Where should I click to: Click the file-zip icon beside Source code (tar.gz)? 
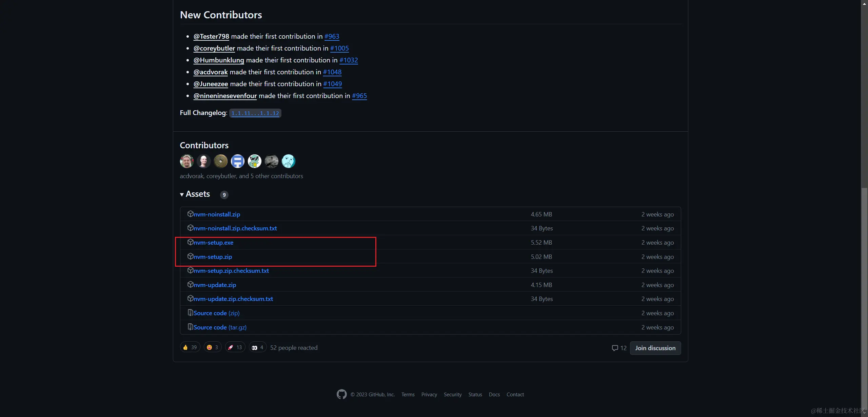tap(190, 327)
